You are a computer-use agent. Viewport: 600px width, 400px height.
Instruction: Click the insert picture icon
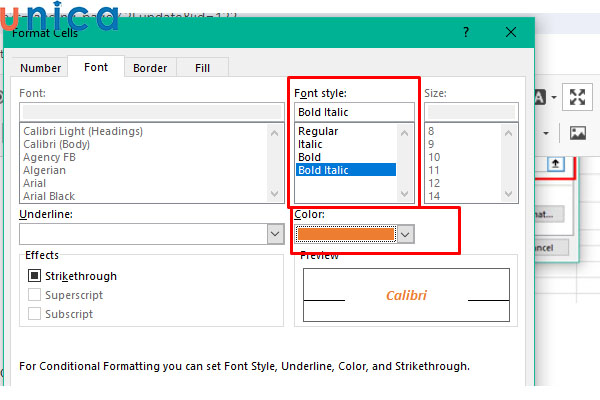[577, 132]
